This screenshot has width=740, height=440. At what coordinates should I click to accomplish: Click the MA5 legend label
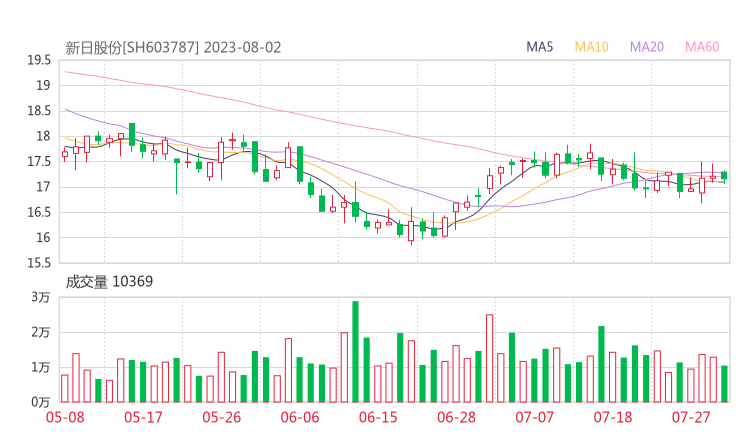(x=539, y=47)
